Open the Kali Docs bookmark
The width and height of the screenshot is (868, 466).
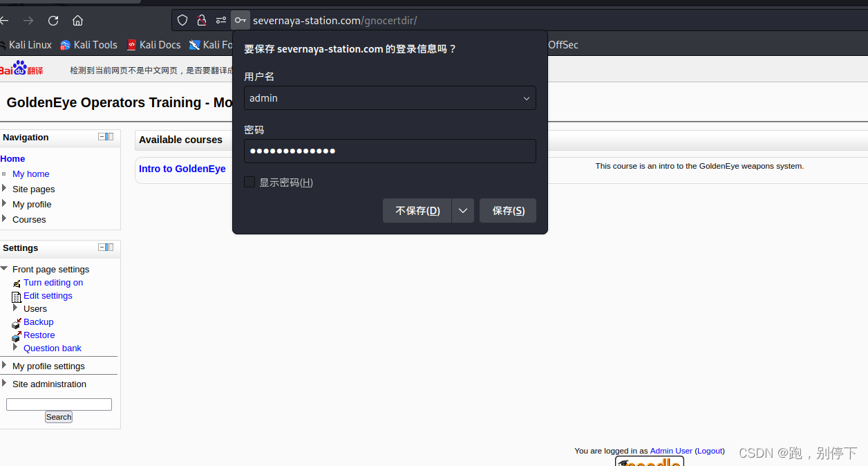[153, 45]
